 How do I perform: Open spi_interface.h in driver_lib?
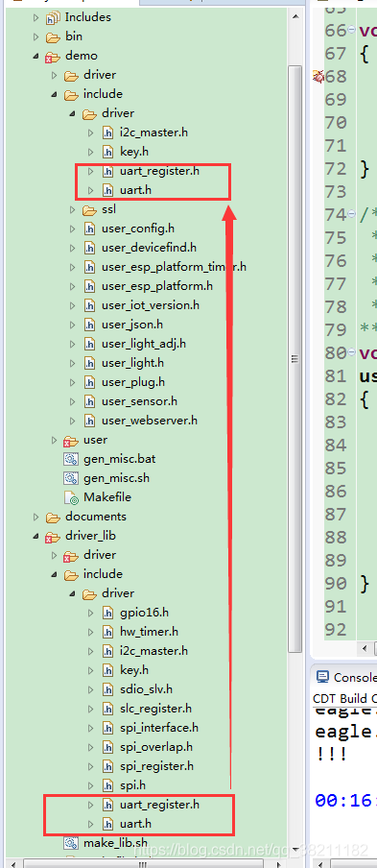158,728
